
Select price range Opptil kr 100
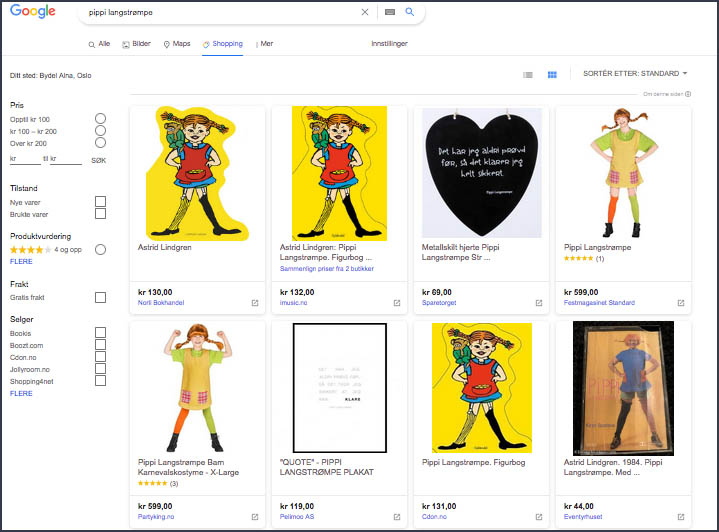click(100, 119)
